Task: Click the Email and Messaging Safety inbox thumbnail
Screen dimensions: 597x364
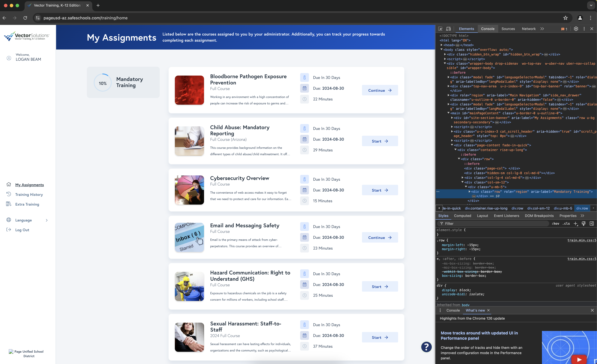Action: [189, 237]
